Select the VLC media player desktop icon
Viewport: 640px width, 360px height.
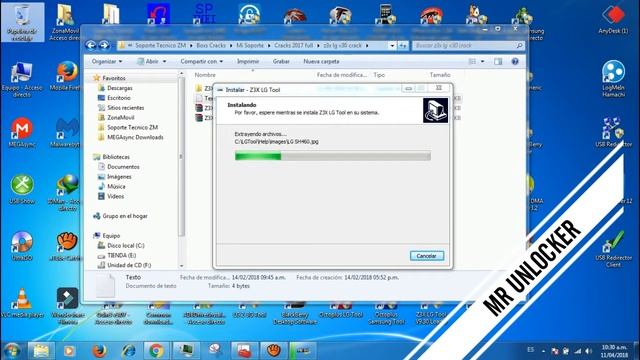click(x=22, y=303)
